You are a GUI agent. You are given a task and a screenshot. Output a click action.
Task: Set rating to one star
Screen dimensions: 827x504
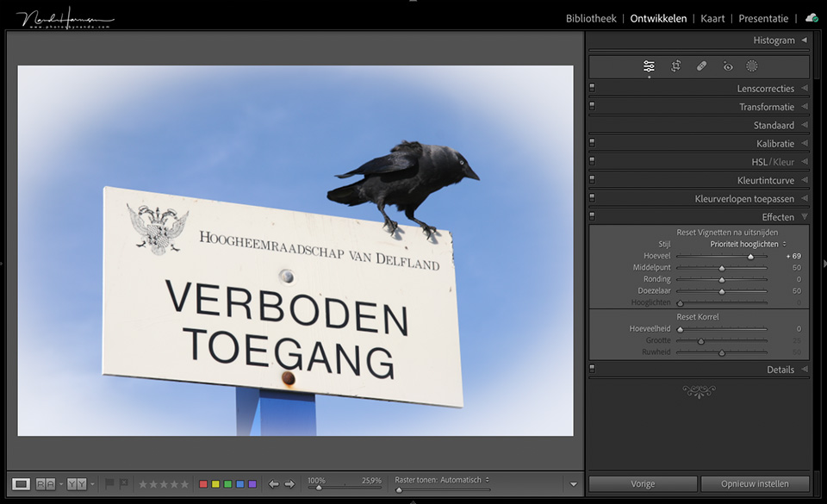coord(143,484)
